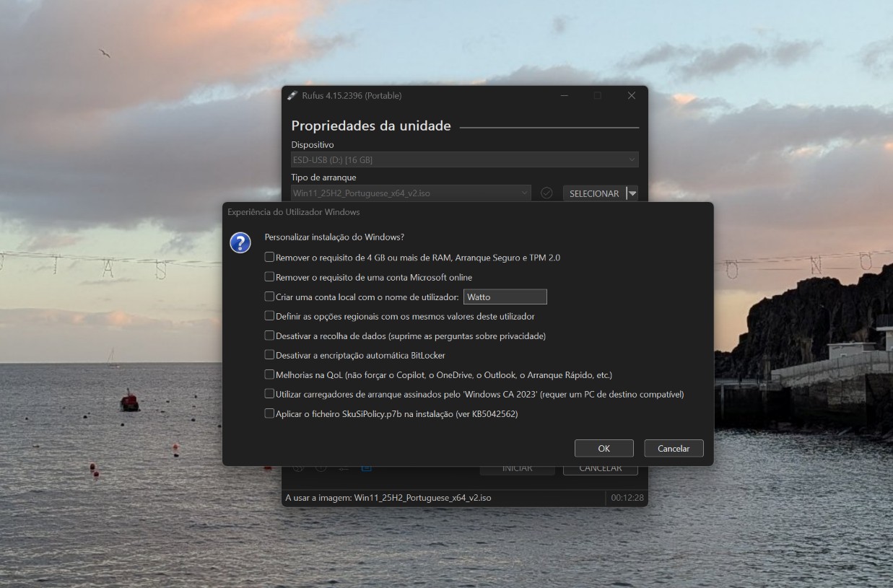893x588 pixels.
Task: Expand the Tipo de arranque ISO dropdown
Action: point(411,193)
